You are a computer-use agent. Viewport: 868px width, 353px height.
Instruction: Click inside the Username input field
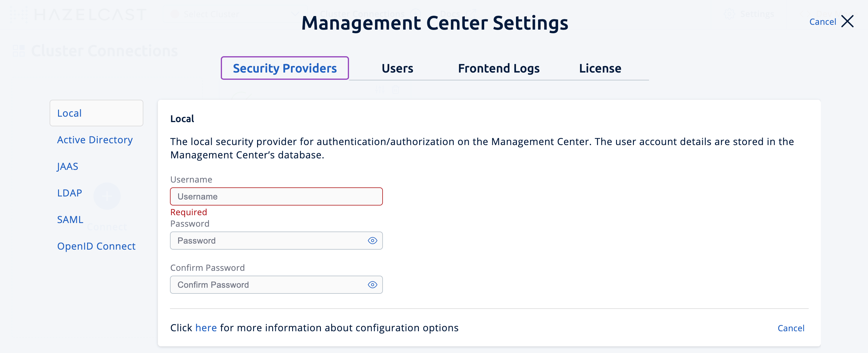point(276,196)
